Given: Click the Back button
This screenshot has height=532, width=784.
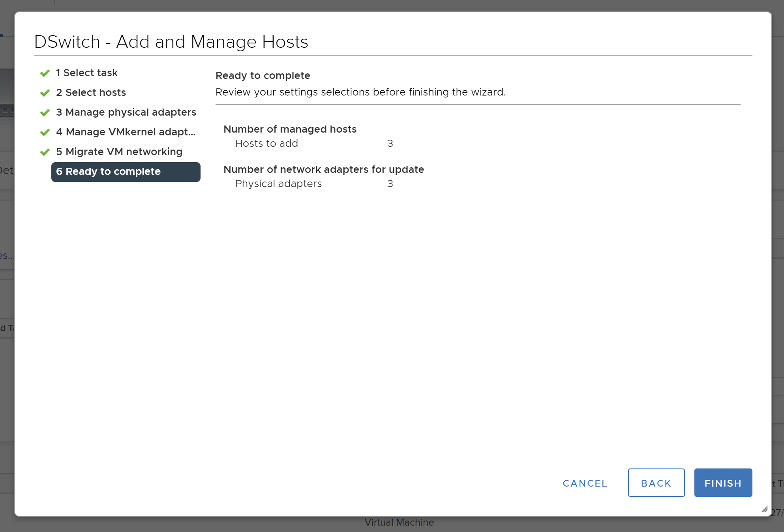Looking at the screenshot, I should click(x=656, y=483).
